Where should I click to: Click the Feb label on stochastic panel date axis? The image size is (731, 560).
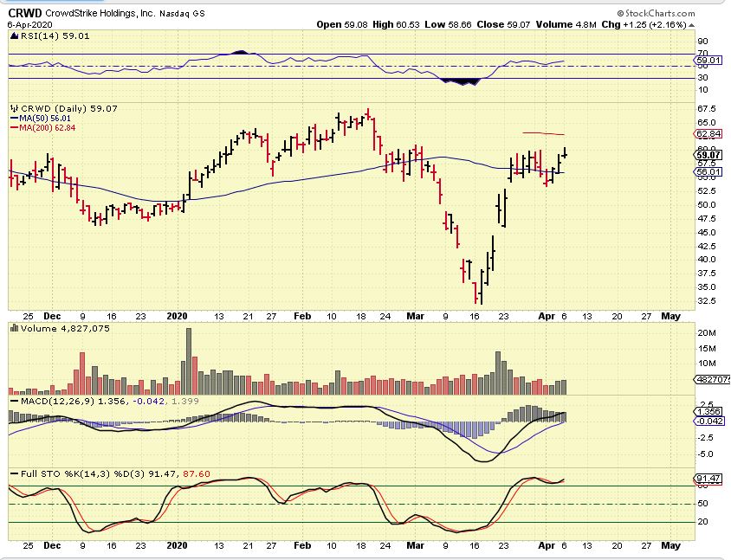click(302, 545)
